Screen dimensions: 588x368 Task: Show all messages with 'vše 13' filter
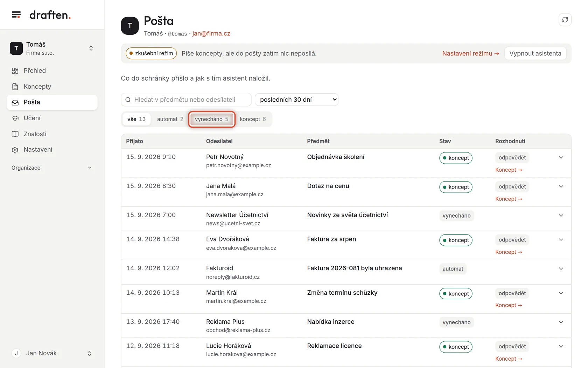pyautogui.click(x=136, y=119)
